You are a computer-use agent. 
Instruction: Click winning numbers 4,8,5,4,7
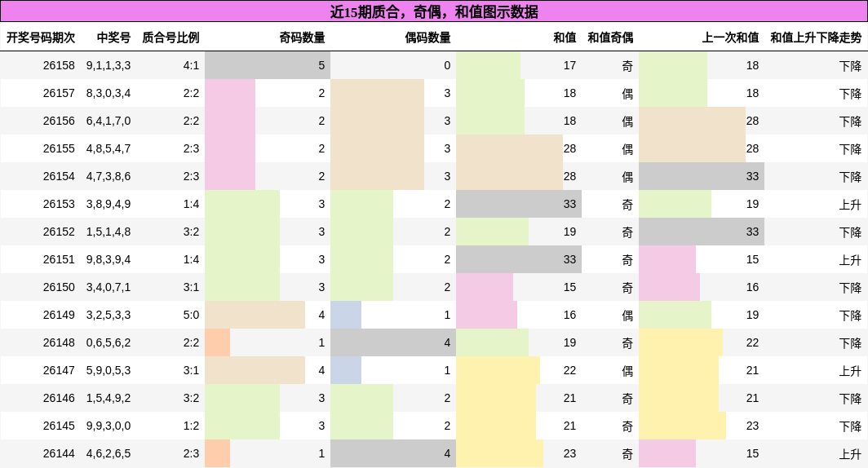108,148
